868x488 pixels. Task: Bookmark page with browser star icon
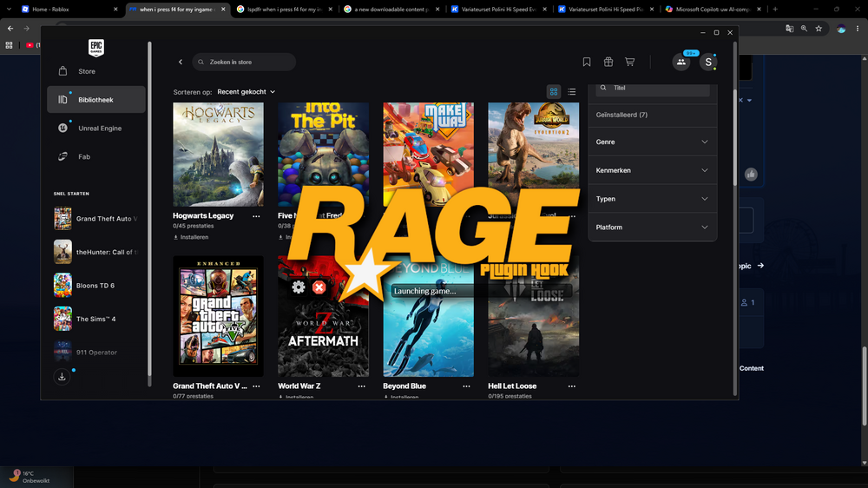pos(819,29)
